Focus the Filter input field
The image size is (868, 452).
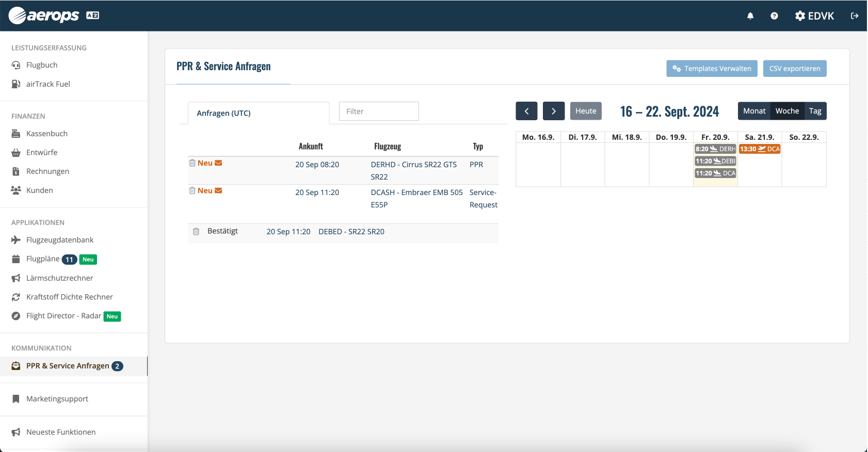click(379, 111)
